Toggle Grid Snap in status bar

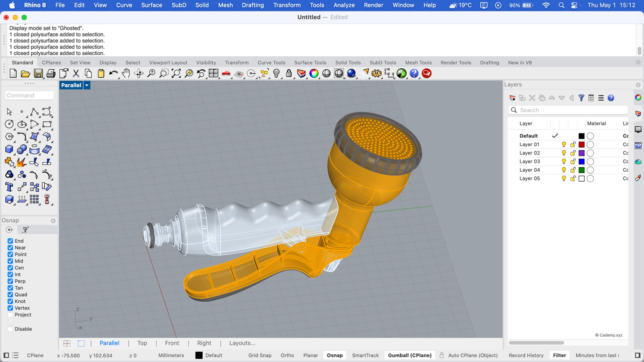click(x=260, y=355)
